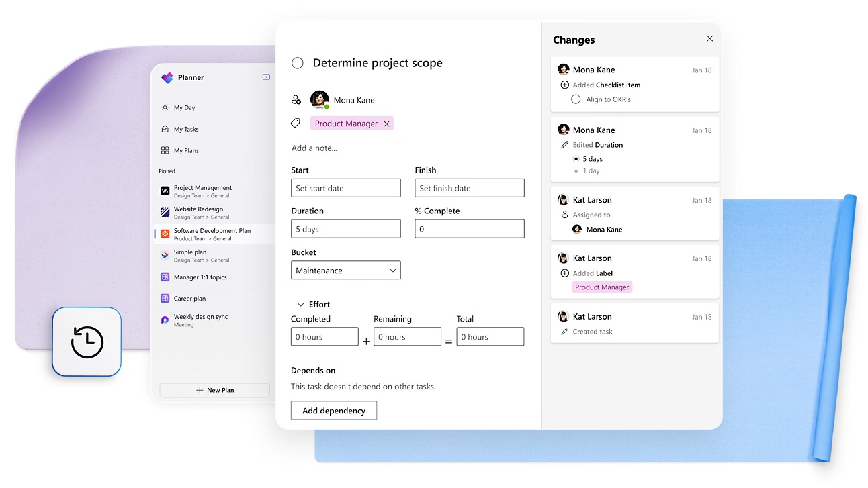Click the Weekly design sync meeting icon

(165, 320)
